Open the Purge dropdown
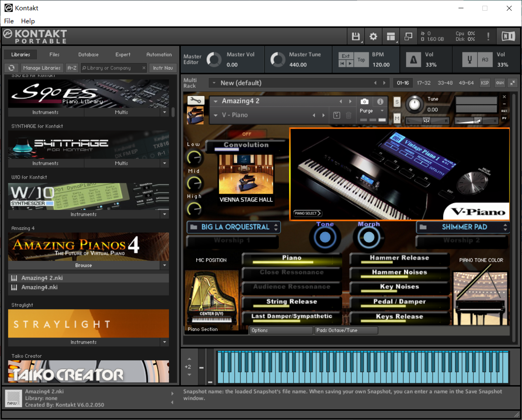The image size is (522, 420). [371, 110]
